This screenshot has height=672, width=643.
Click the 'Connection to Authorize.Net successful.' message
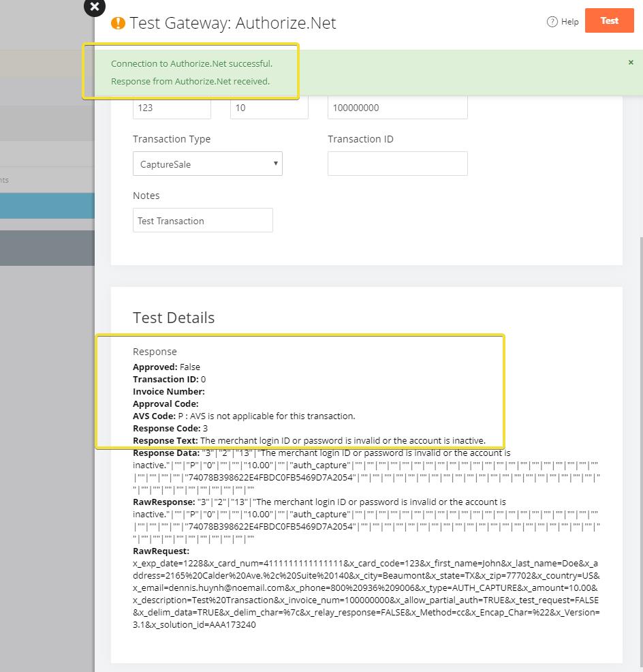click(191, 64)
